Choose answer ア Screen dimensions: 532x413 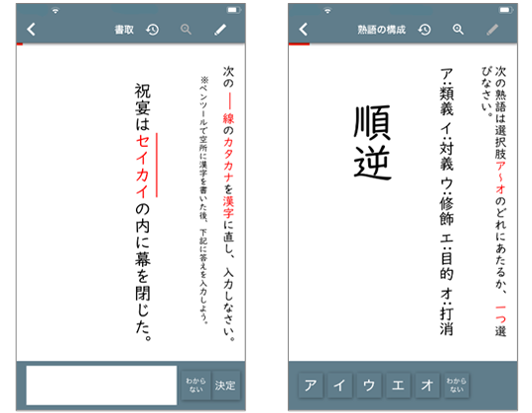(x=311, y=385)
